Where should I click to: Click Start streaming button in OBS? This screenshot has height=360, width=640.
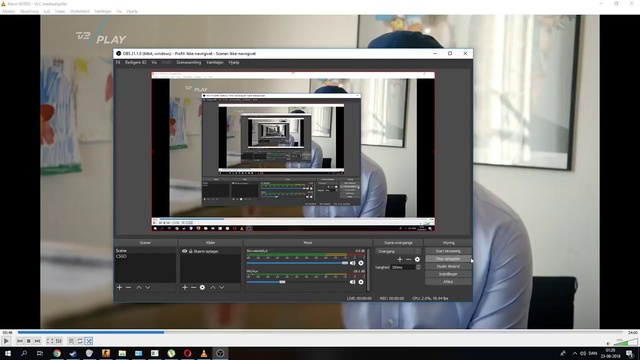coord(448,251)
